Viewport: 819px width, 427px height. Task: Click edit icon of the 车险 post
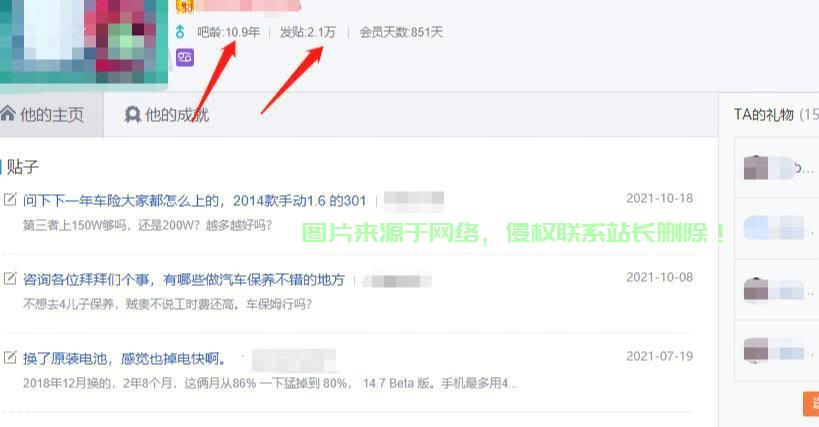10,199
